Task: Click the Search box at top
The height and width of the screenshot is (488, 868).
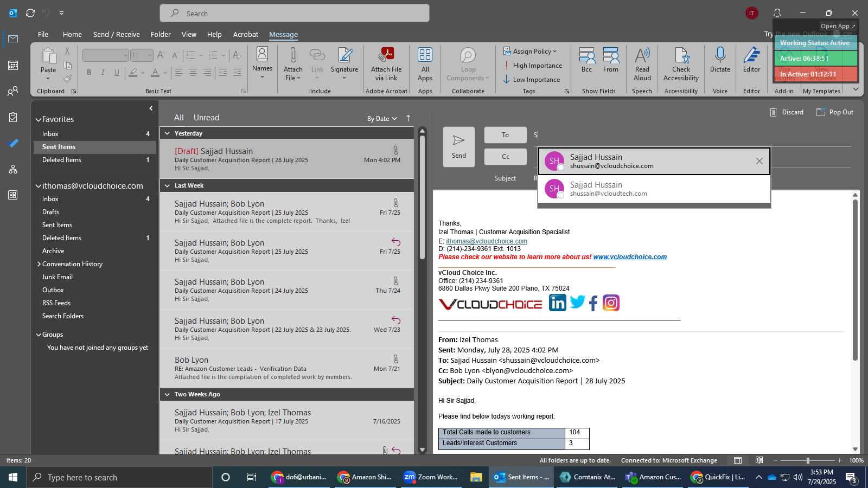Action: click(x=295, y=13)
